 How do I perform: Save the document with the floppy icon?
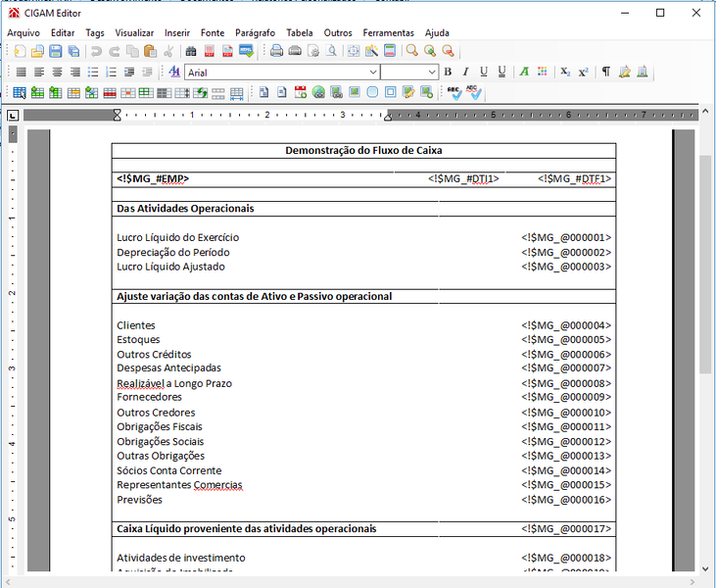pyautogui.click(x=56, y=51)
